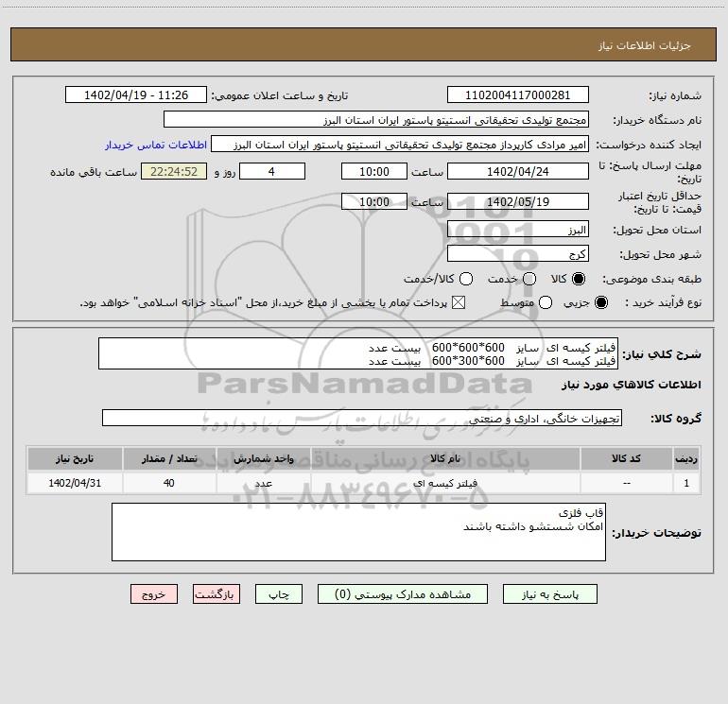Click the goods group field 'تجهیزات خانگی، اداری و صنعتی'
Viewport: 728px width, 704px height.
pyautogui.click(x=362, y=418)
